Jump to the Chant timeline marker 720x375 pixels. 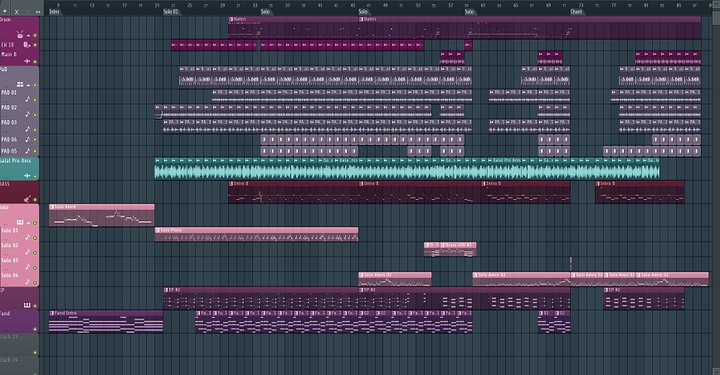coord(576,11)
